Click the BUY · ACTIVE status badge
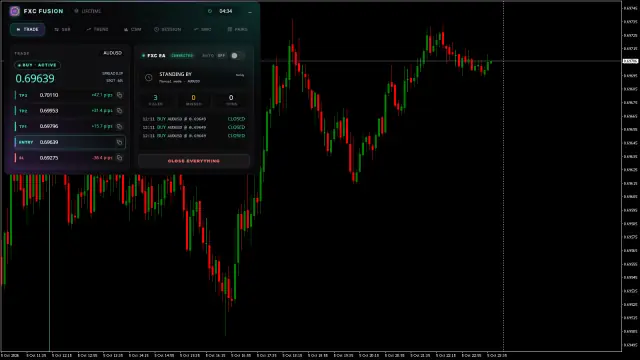 pyautogui.click(x=37, y=65)
